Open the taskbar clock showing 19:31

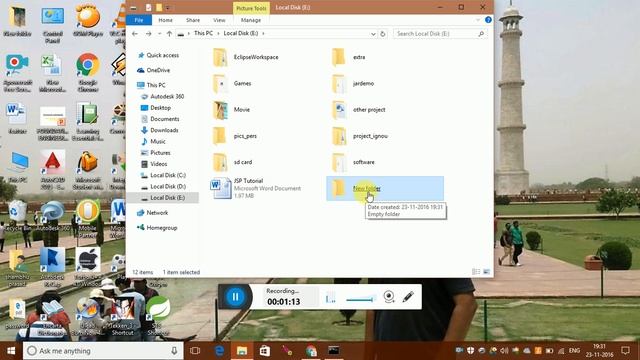pos(599,351)
